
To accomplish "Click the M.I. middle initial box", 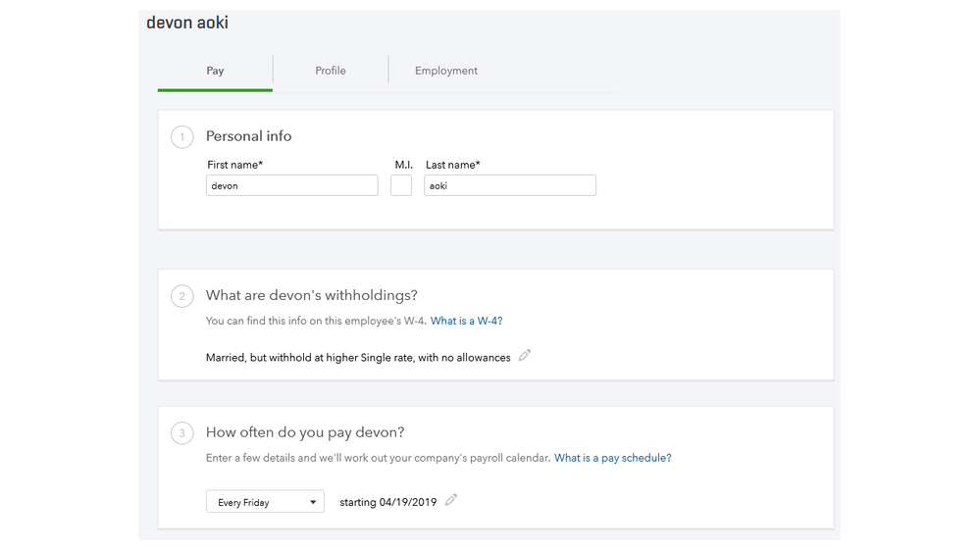I will 401,185.
